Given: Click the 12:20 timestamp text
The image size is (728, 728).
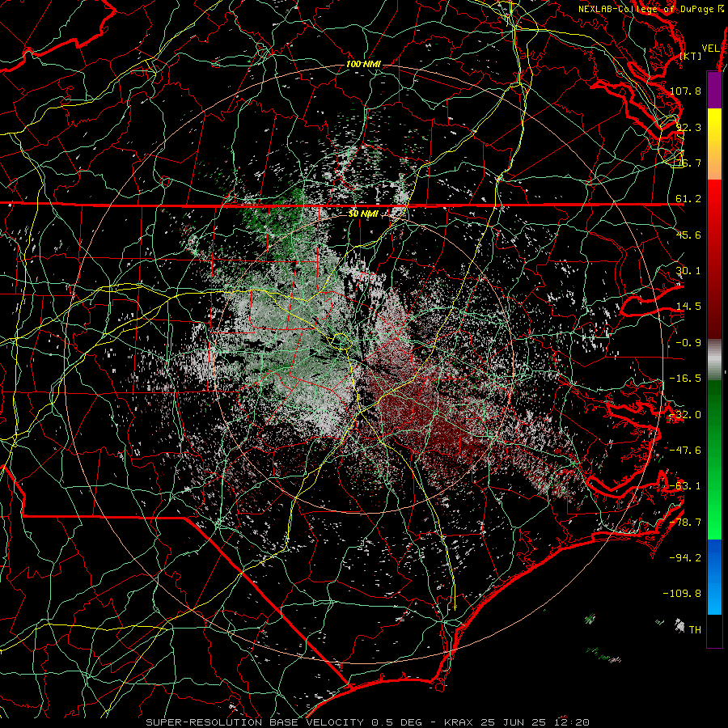Looking at the screenshot, I should tap(572, 722).
